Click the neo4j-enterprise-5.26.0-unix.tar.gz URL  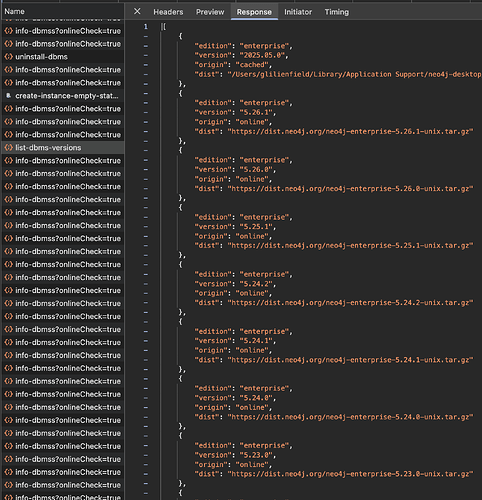pyautogui.click(x=350, y=189)
